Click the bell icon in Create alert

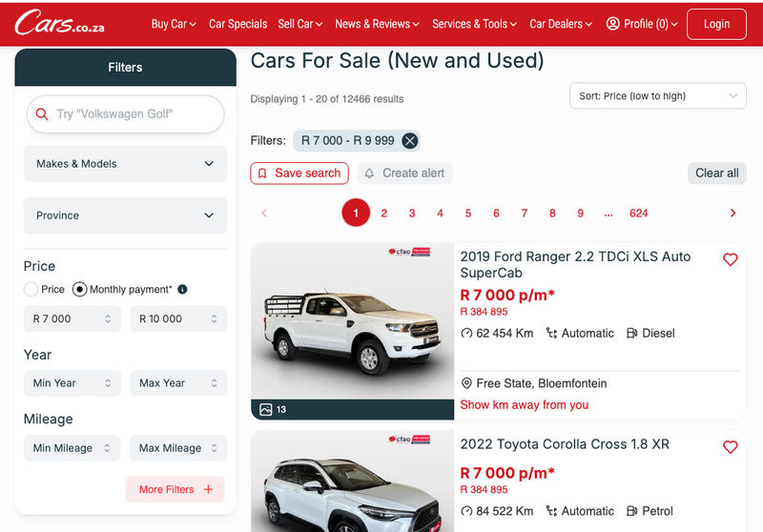click(x=369, y=174)
